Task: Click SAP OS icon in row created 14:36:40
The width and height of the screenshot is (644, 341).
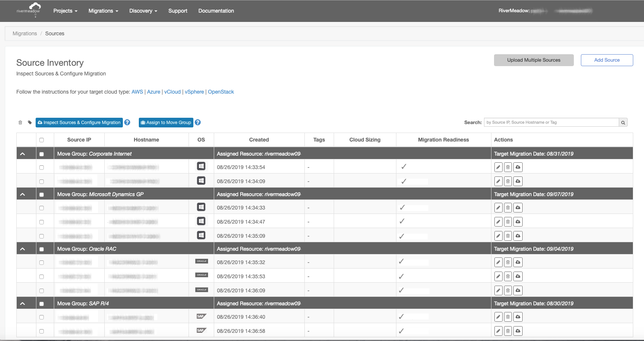Action: tap(202, 316)
